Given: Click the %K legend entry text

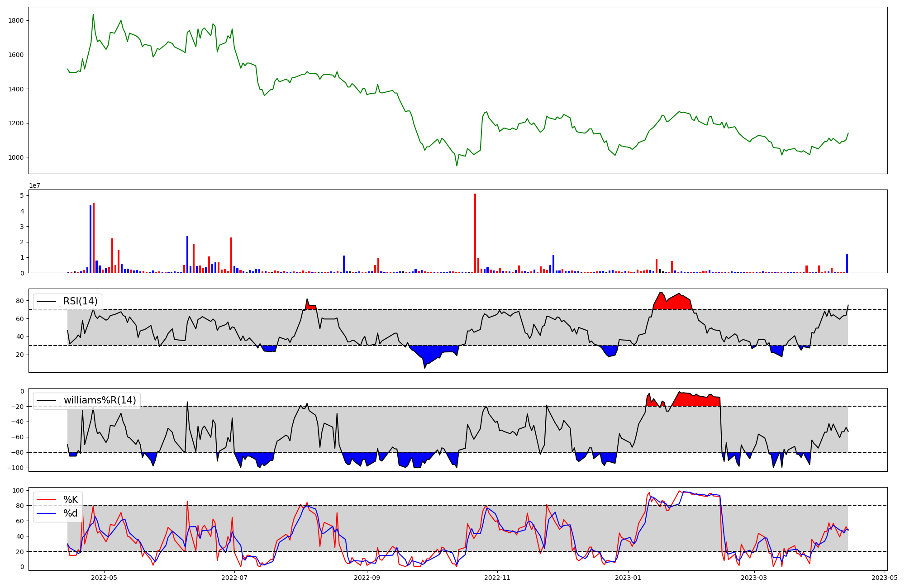Looking at the screenshot, I should point(71,500).
